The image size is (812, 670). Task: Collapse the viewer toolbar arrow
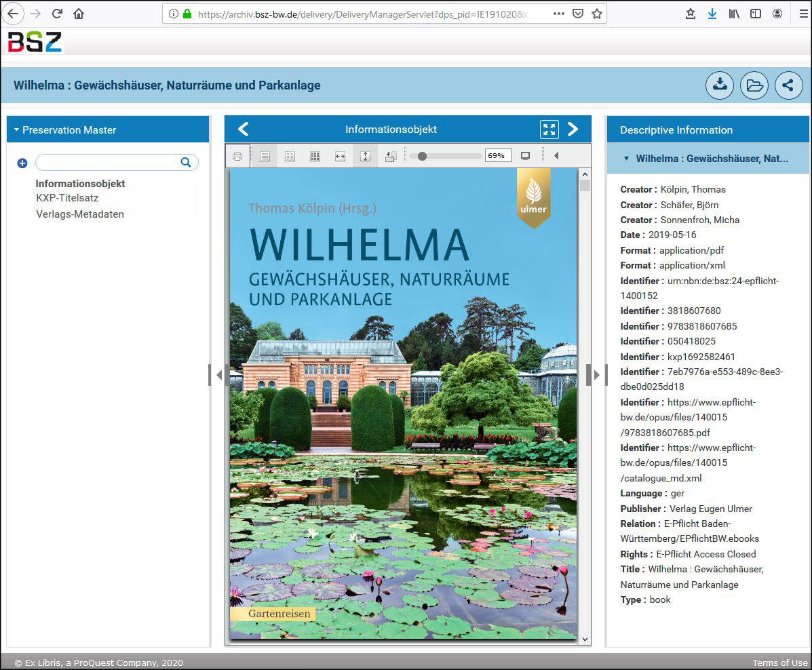(556, 156)
